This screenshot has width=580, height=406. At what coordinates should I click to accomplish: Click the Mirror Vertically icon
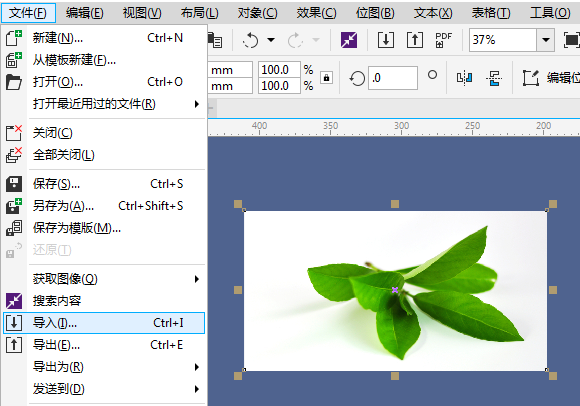pyautogui.click(x=494, y=78)
